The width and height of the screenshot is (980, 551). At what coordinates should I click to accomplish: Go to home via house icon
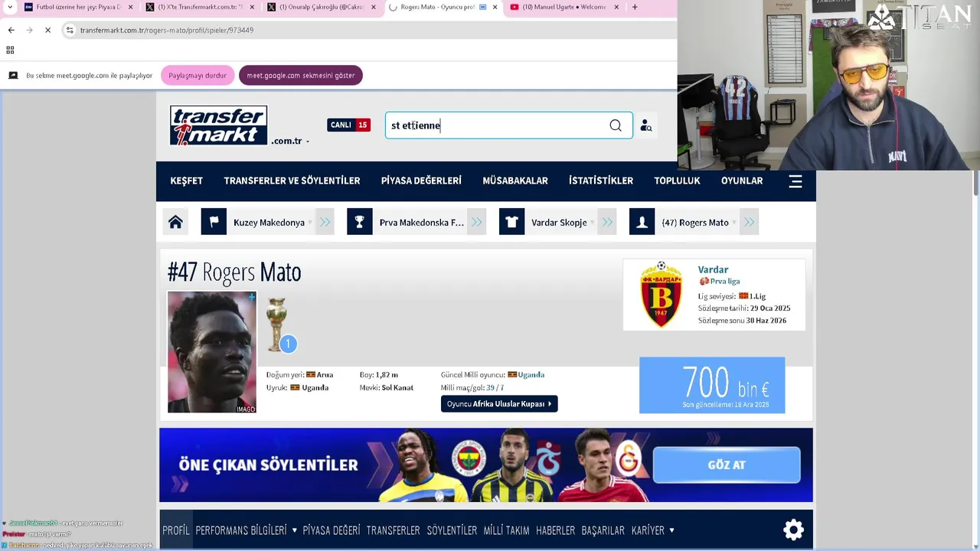[175, 222]
